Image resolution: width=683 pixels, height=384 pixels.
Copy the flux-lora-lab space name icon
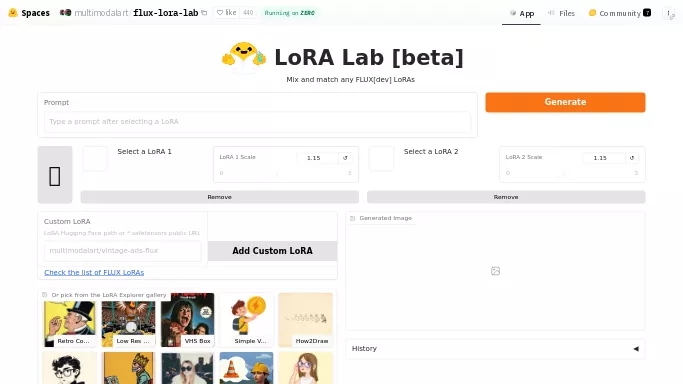tap(204, 13)
